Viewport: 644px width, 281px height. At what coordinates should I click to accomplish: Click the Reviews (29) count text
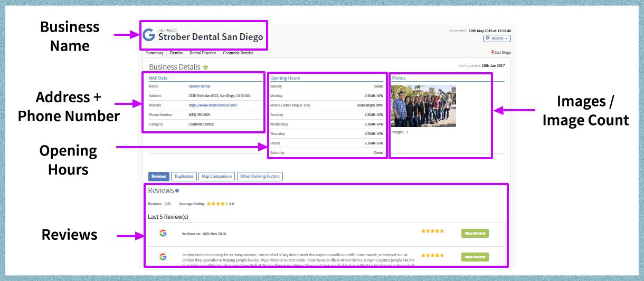pyautogui.click(x=159, y=204)
